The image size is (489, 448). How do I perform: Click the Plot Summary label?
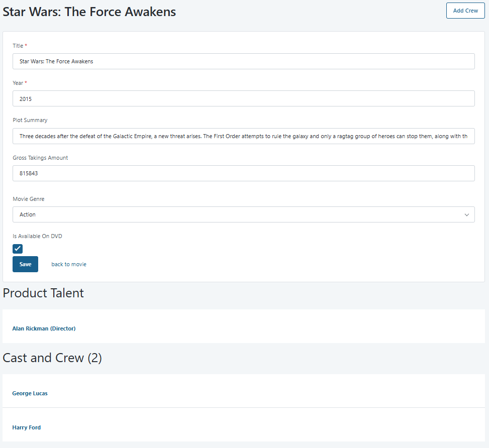pos(30,121)
